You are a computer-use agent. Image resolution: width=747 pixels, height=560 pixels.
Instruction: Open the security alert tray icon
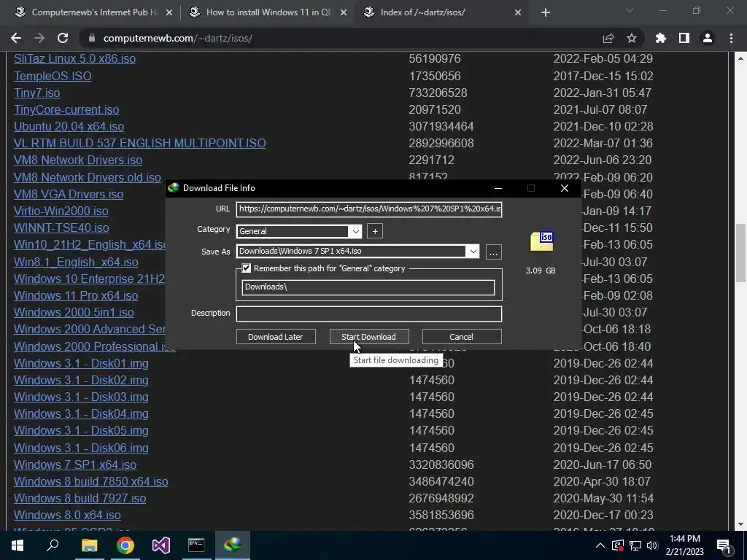[618, 545]
